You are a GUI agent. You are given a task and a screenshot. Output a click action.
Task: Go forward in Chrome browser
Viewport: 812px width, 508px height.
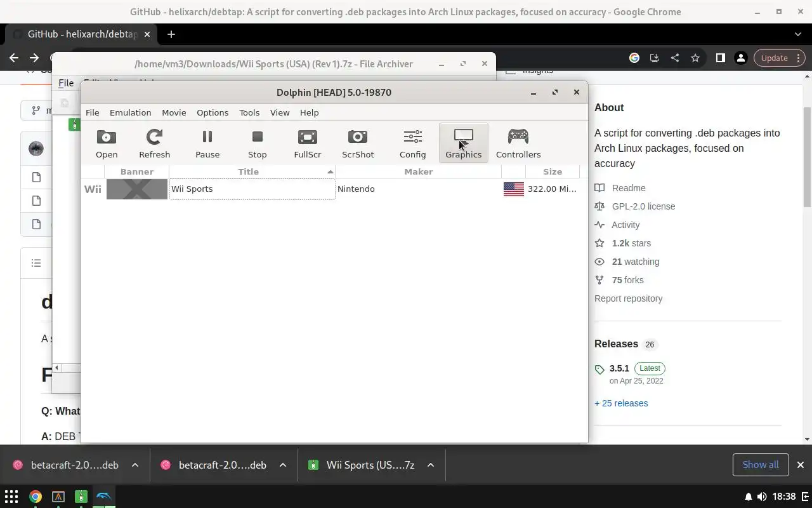pyautogui.click(x=34, y=58)
